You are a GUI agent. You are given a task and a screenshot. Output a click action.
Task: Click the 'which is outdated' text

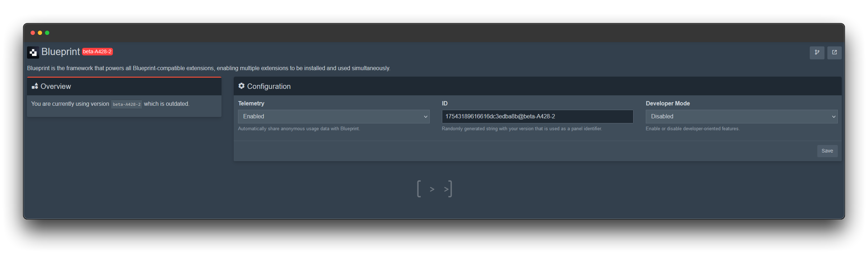pos(166,104)
